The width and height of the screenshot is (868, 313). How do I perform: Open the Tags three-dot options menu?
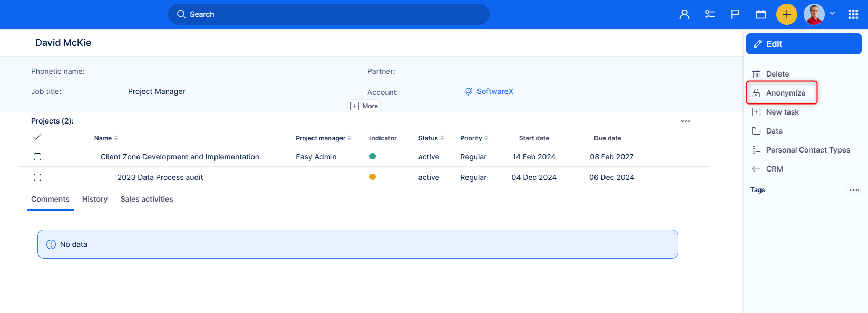tap(854, 190)
